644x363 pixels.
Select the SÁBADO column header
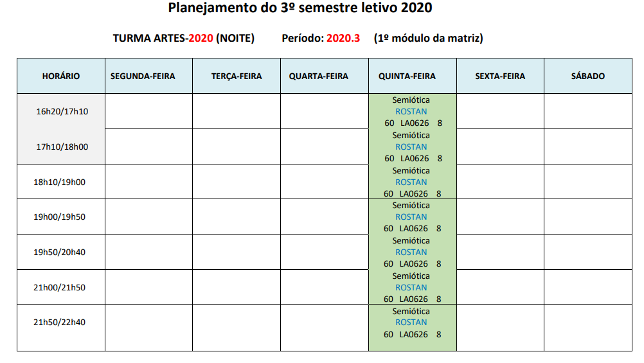(587, 76)
